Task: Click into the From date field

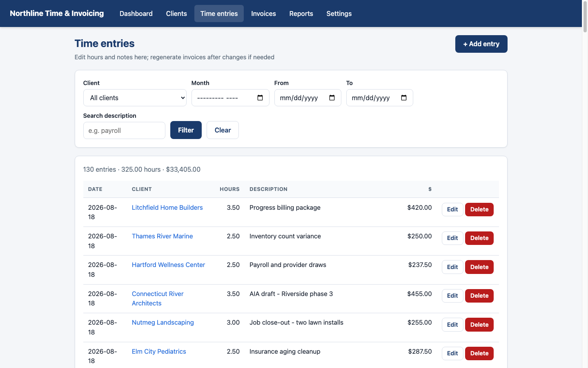Action: click(308, 98)
